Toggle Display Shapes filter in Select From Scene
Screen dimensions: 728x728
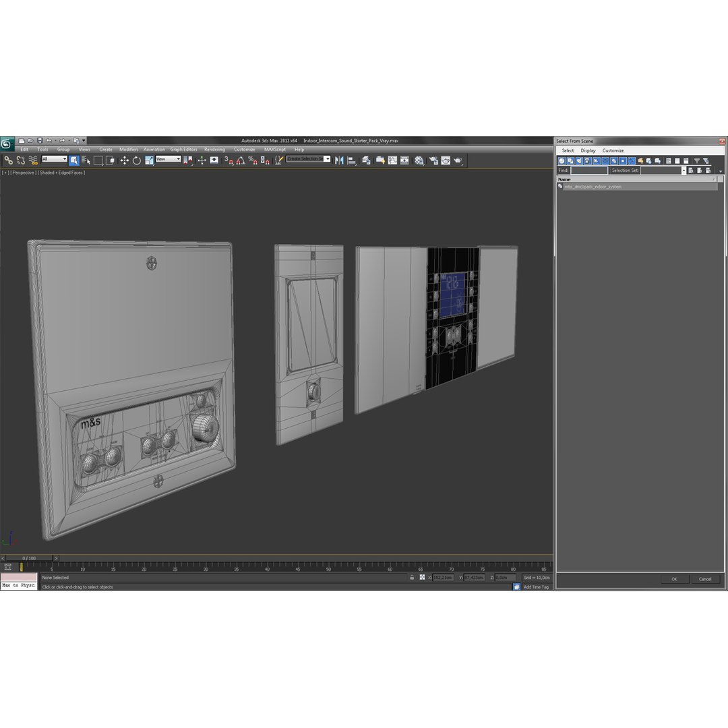coord(570,160)
